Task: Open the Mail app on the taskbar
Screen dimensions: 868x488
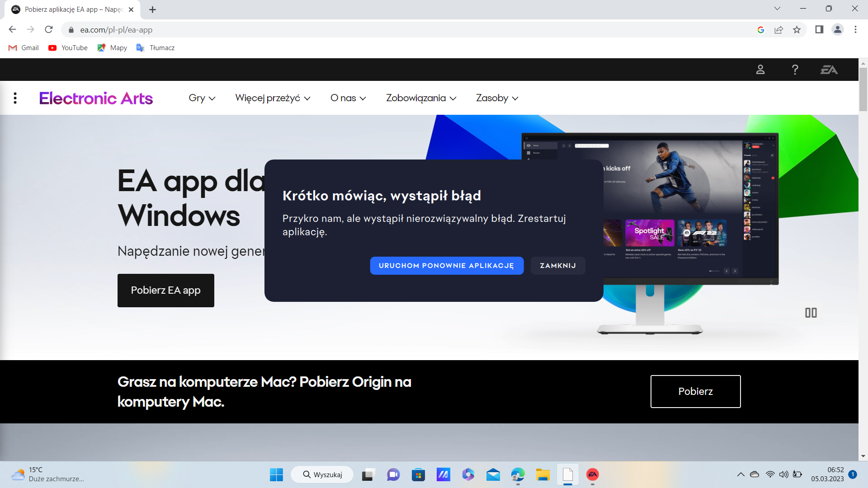Action: click(x=493, y=474)
